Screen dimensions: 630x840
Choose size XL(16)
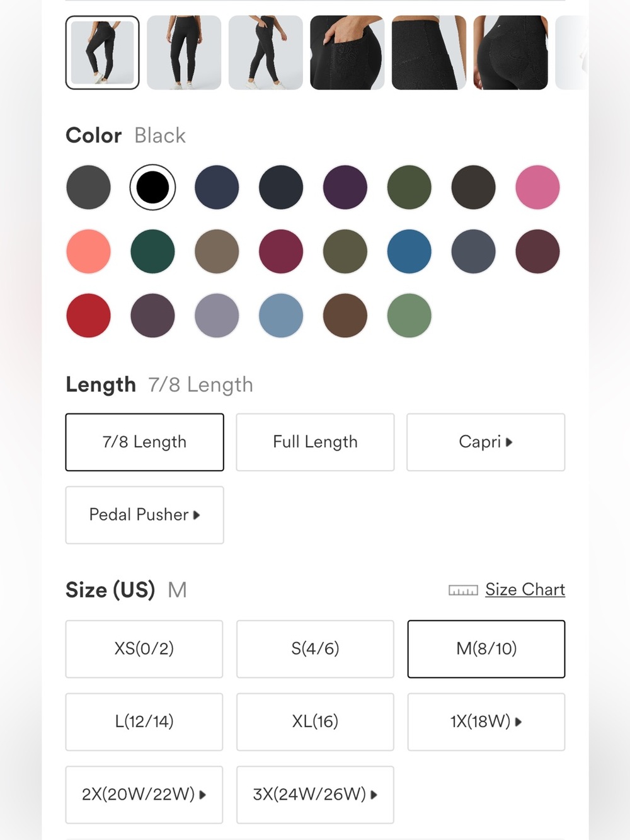click(x=315, y=722)
